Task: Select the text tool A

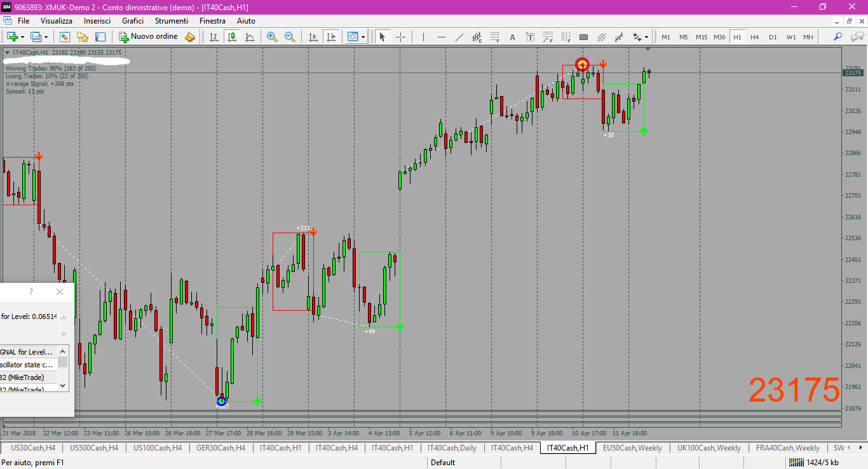Action: pos(513,37)
